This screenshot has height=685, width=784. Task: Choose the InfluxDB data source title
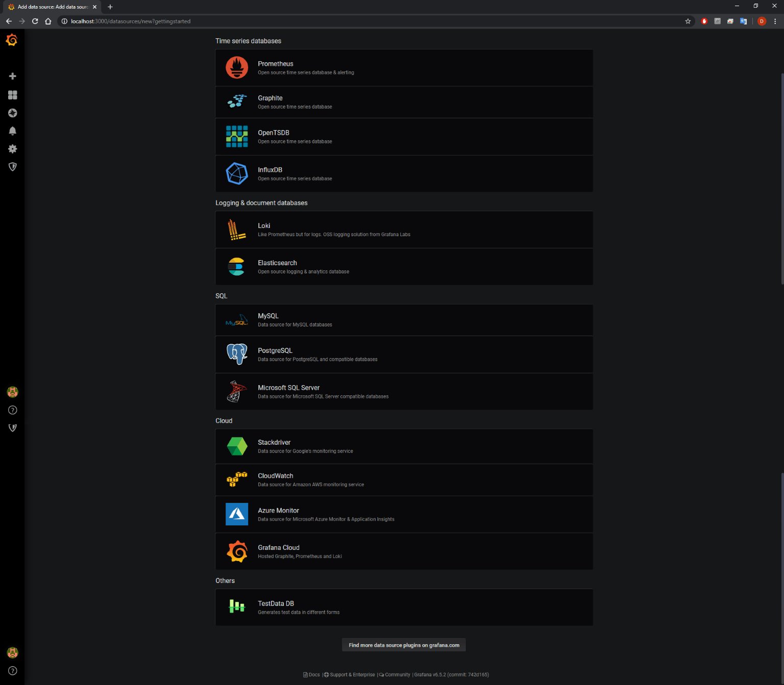[270, 170]
